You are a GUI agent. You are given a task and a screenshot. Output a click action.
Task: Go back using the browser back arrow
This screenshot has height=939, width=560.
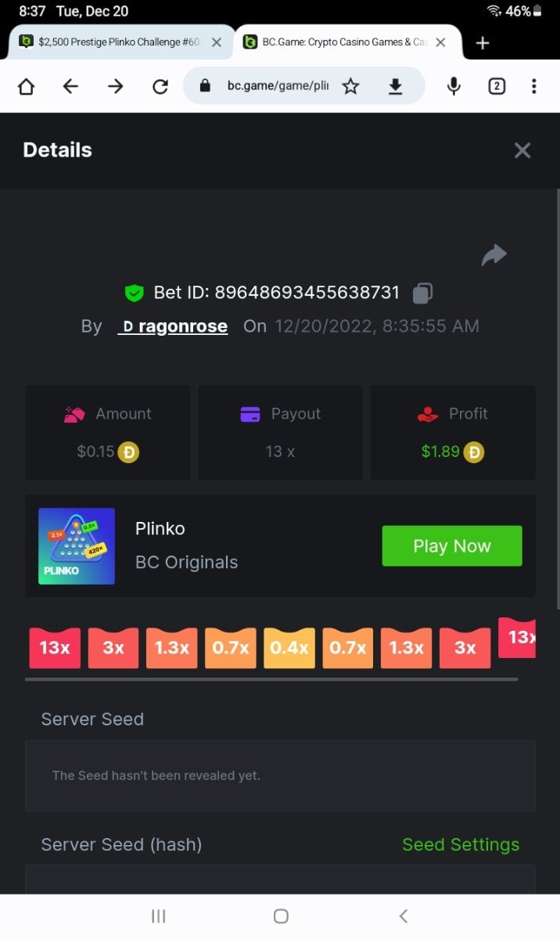[70, 87]
